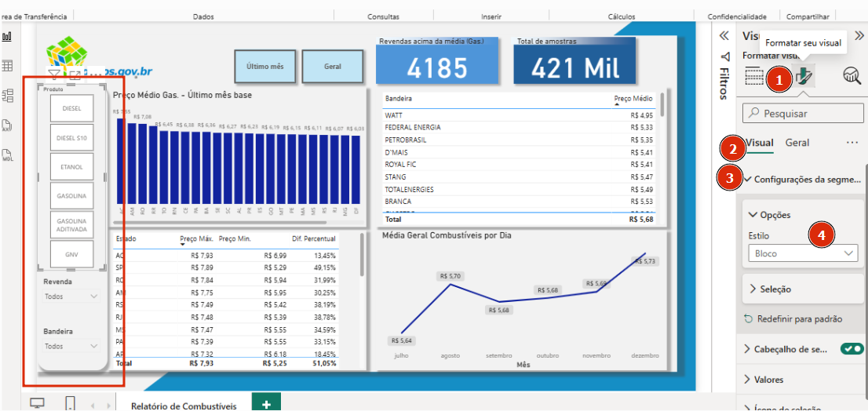Click Redefinir para padrão link
This screenshot has height=411, width=868.
click(800, 319)
